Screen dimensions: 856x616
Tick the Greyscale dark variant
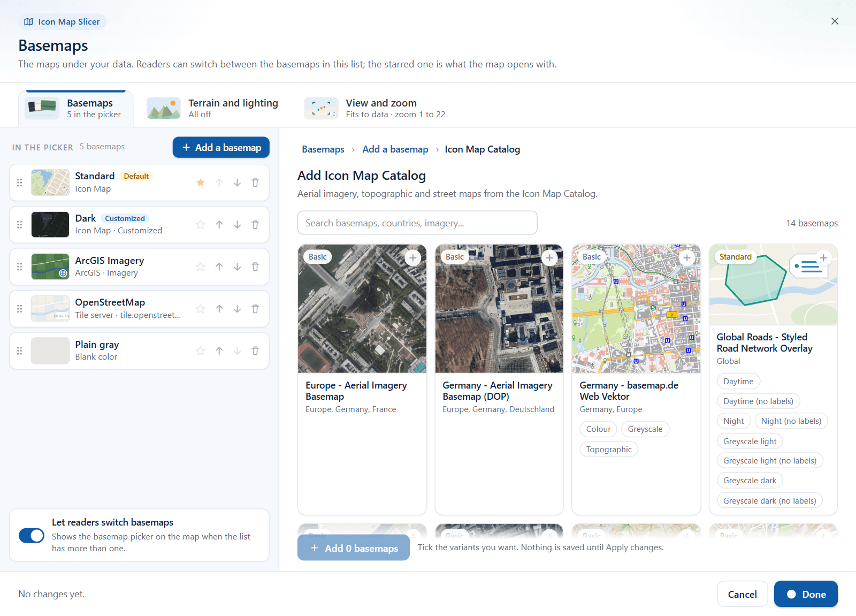click(750, 481)
